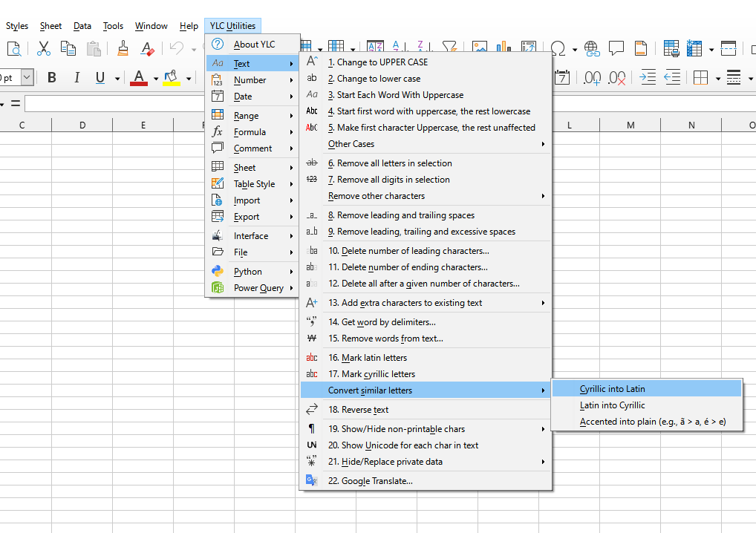Click the Increase Indent icon
The height and width of the screenshot is (533, 756).
coord(648,78)
